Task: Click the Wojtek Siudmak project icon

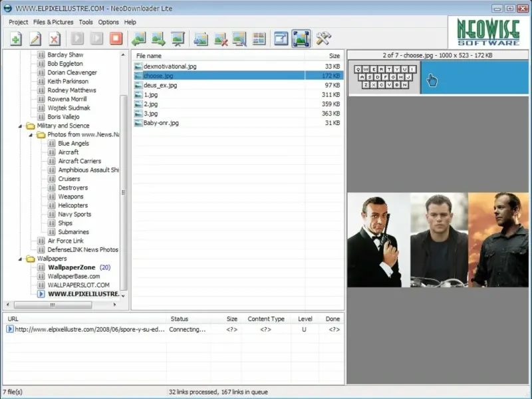Action: (x=41, y=108)
